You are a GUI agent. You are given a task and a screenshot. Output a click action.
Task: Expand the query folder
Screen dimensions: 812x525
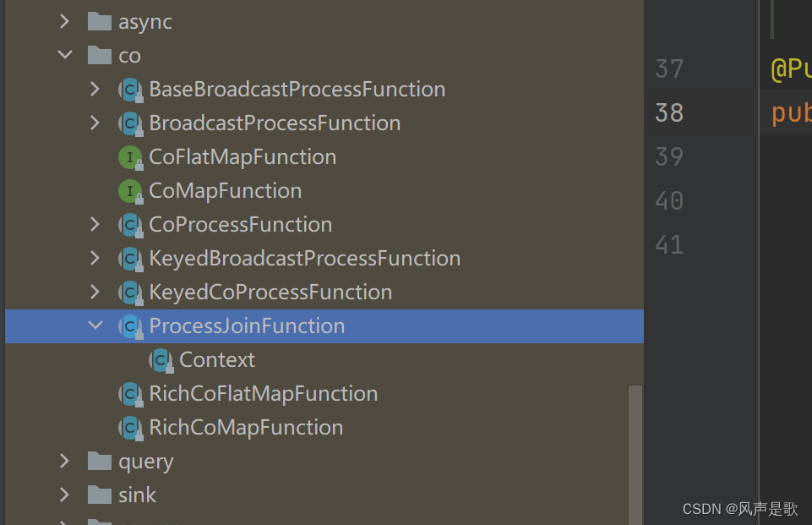pos(65,462)
